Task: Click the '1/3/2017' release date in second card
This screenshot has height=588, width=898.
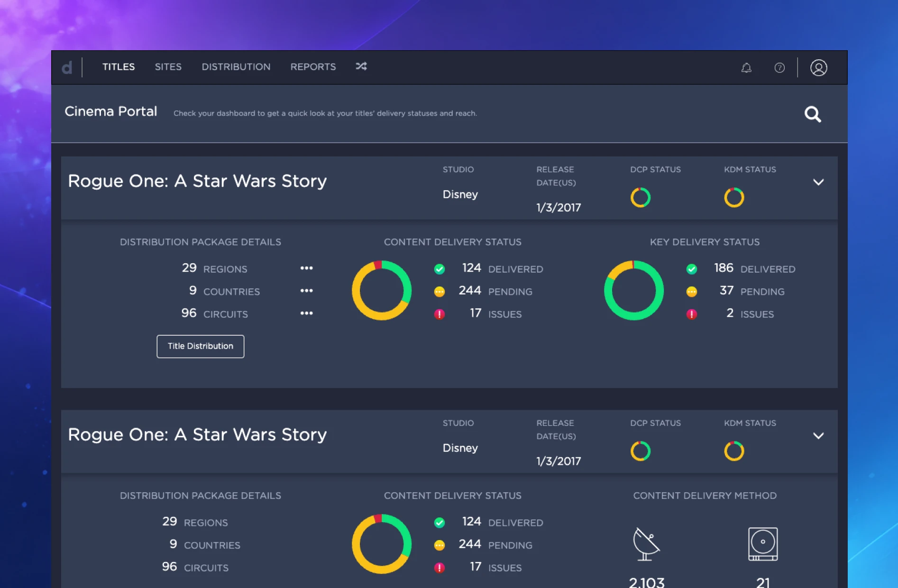Action: click(559, 461)
